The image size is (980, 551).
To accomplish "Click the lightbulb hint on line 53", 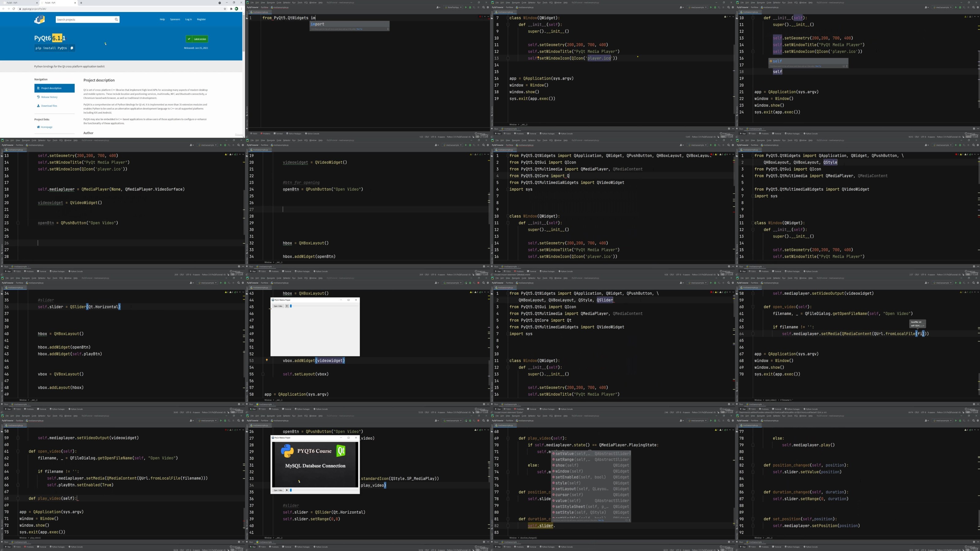I will [267, 360].
